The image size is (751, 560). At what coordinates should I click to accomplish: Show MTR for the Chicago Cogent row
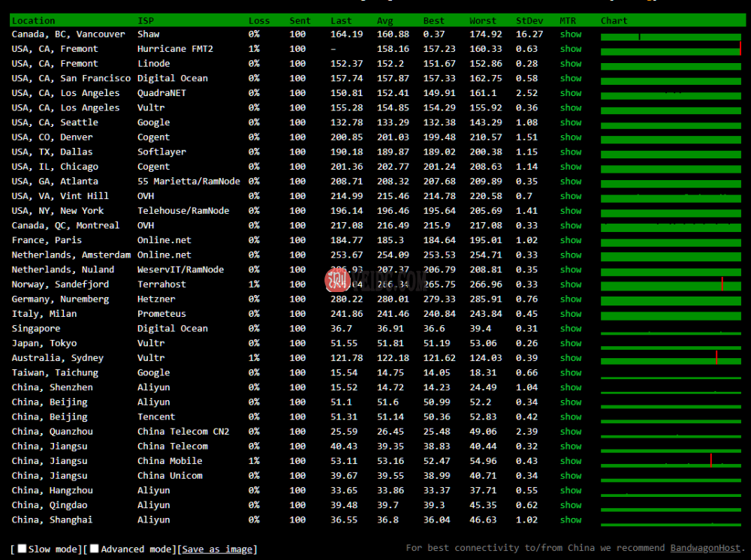pos(571,167)
